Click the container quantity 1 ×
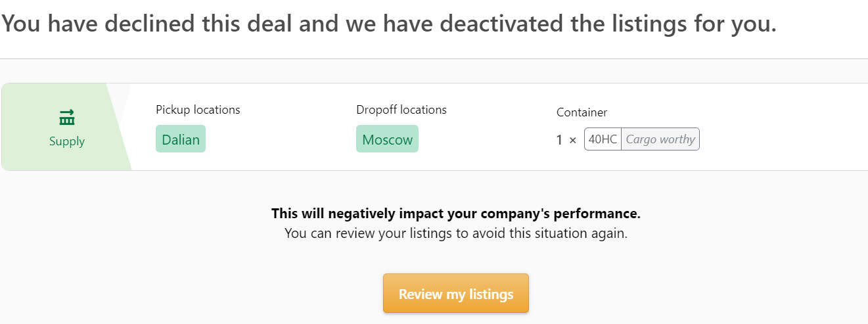 click(x=566, y=140)
